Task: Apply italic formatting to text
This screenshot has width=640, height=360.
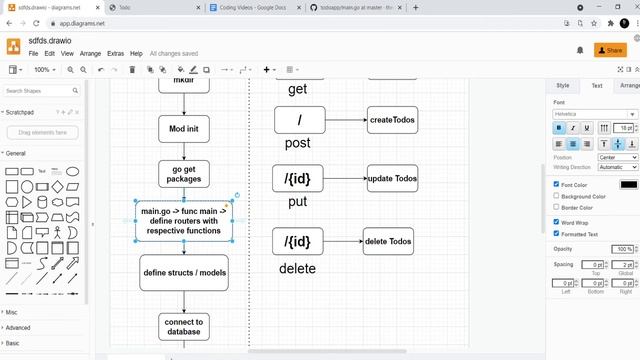Action: click(573, 128)
